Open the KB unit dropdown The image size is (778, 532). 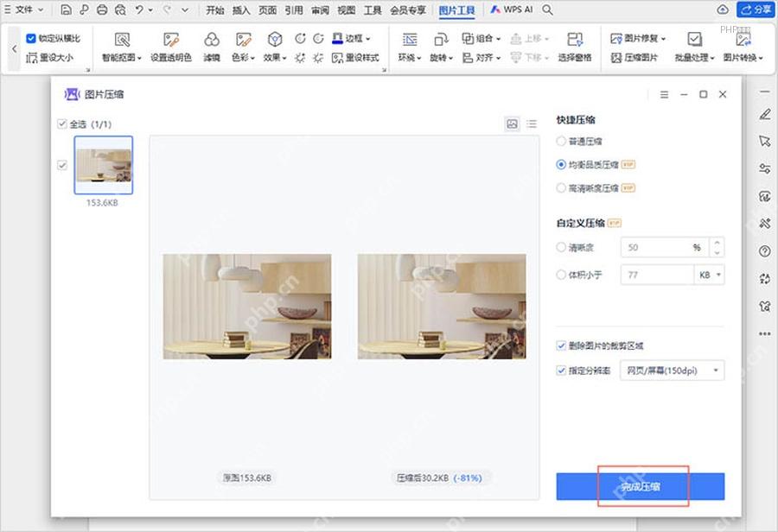pyautogui.click(x=710, y=275)
